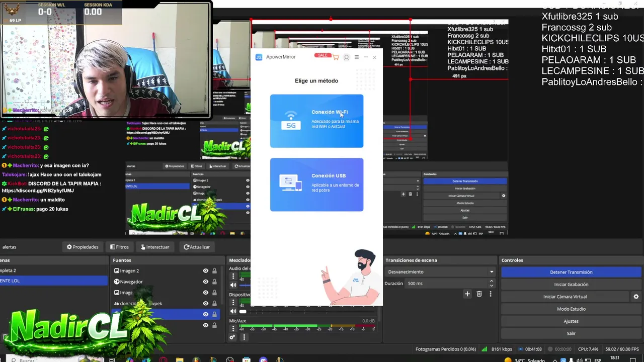Mute the Dispositivo audio channel

pos(233,311)
